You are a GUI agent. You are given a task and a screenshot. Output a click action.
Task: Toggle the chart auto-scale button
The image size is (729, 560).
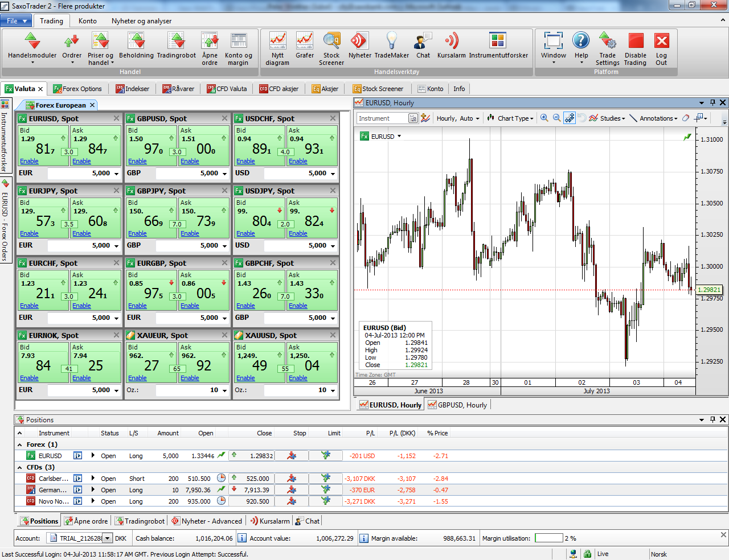tap(570, 118)
